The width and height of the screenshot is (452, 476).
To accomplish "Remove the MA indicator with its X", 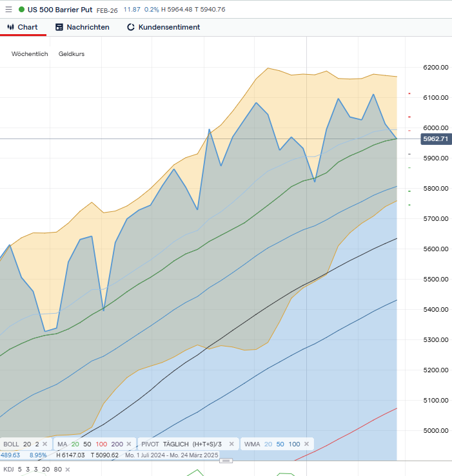I will click(128, 444).
